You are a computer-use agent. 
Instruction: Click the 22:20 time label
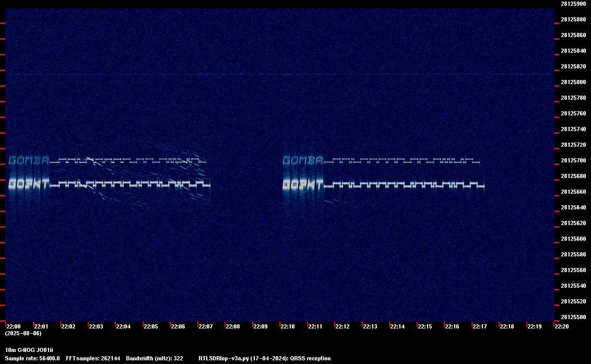(x=562, y=326)
